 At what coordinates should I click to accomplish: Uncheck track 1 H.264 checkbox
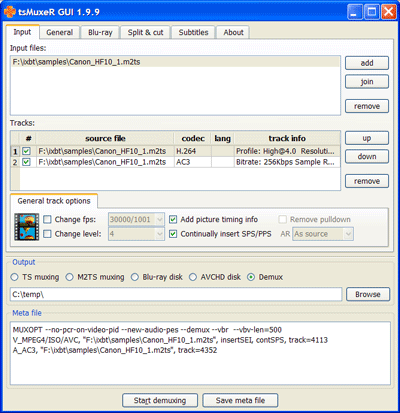[x=26, y=151]
